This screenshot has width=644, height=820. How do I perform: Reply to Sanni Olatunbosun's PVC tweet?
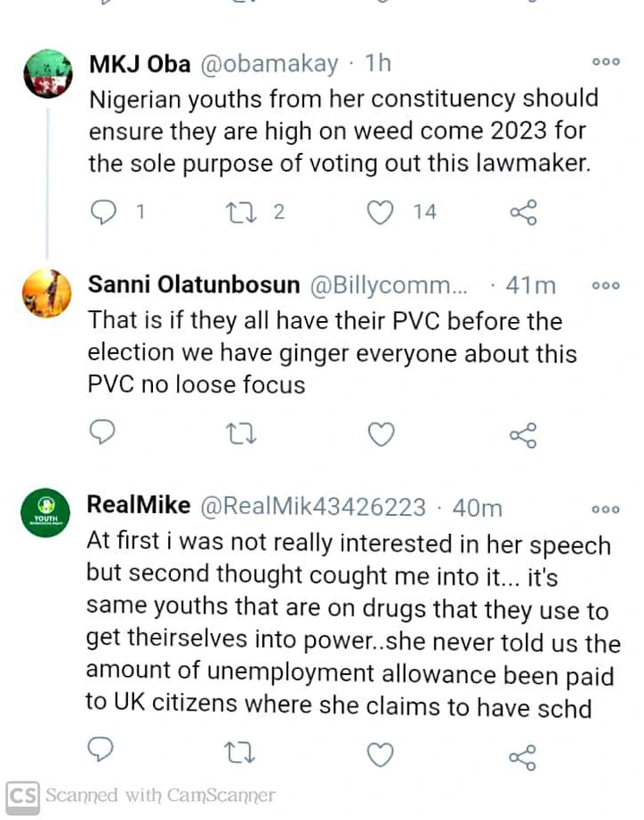[x=103, y=434]
